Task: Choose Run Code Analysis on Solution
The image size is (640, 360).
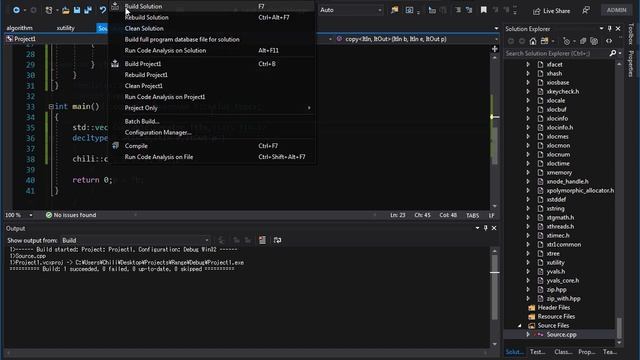Action: [x=212, y=51]
